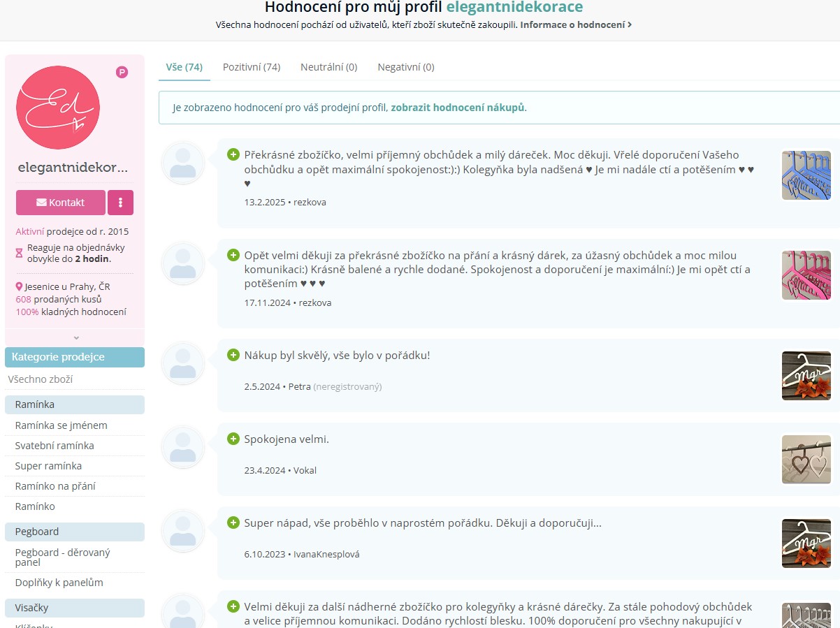Click reviewer avatar for Vokal's review

click(183, 448)
